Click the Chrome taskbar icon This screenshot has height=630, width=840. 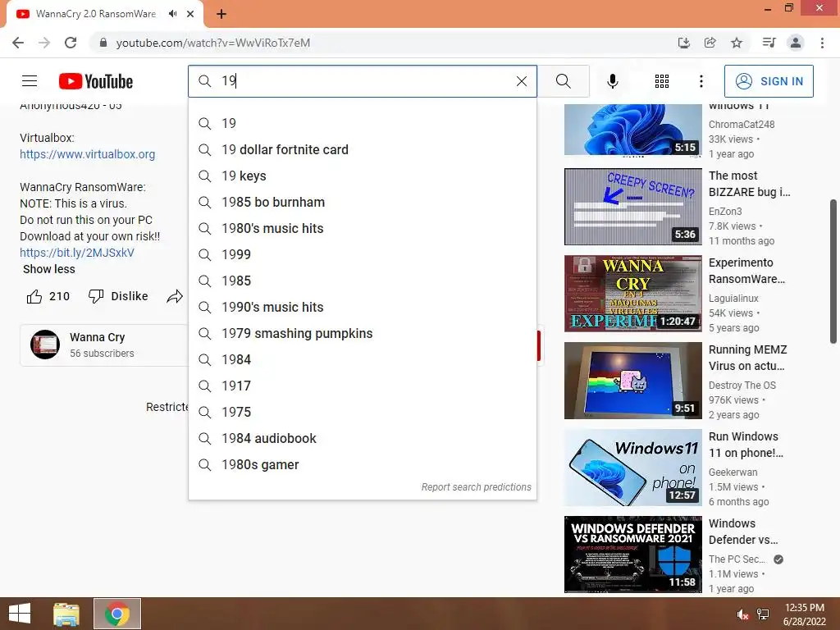[117, 614]
